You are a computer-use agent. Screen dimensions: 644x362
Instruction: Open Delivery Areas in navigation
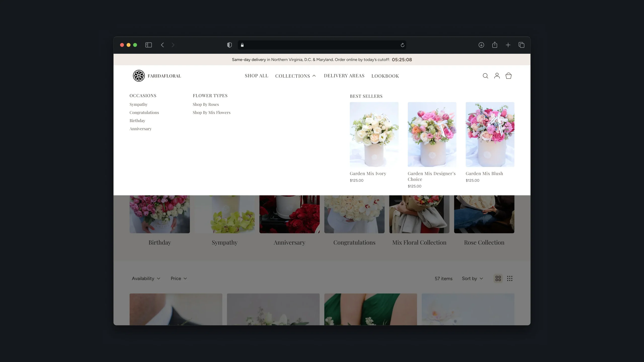[344, 76]
